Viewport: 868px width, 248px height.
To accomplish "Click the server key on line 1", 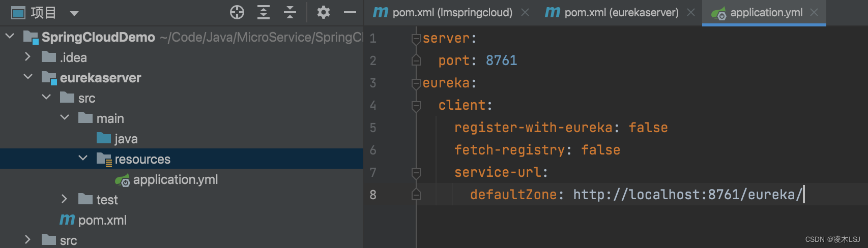I will click(446, 38).
